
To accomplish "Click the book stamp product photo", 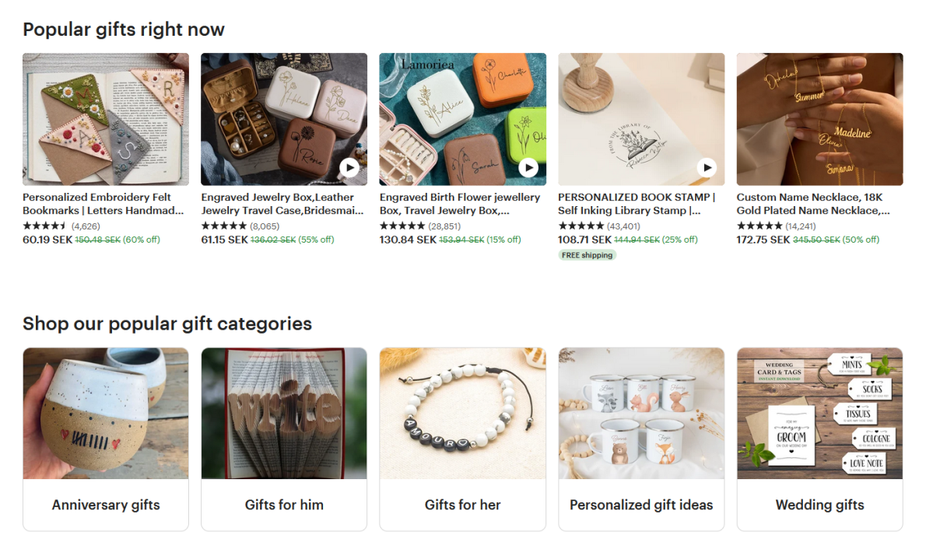I will (640, 118).
